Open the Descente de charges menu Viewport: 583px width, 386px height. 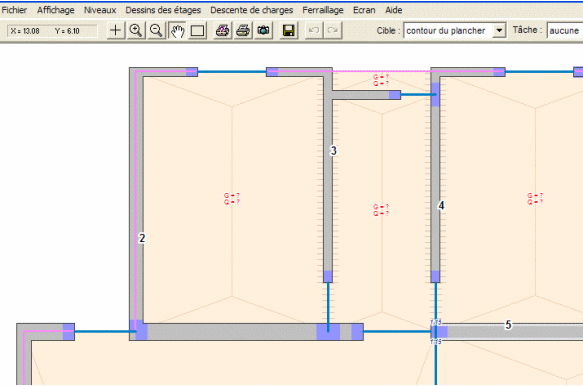coord(252,10)
